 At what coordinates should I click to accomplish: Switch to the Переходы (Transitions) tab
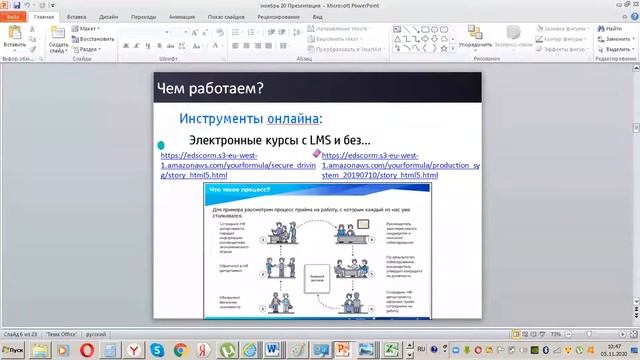[143, 17]
